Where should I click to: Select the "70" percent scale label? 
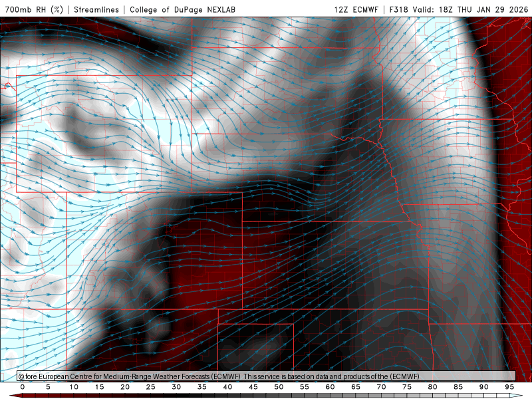[381, 387]
